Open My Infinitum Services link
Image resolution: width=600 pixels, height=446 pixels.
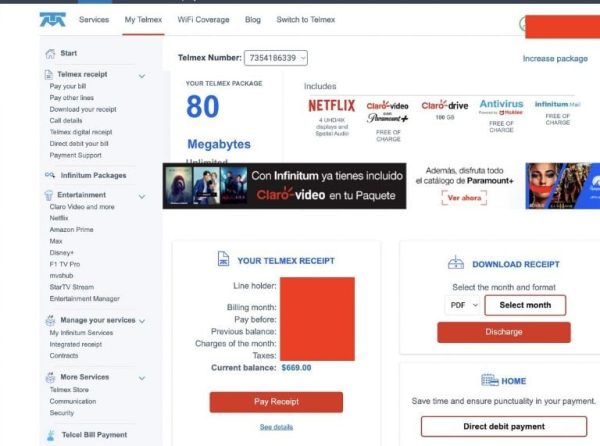81,333
